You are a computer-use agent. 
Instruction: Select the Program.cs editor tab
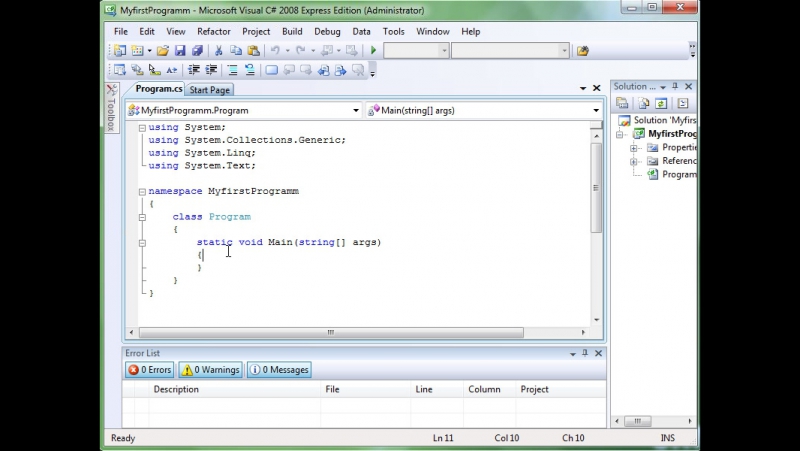click(159, 89)
